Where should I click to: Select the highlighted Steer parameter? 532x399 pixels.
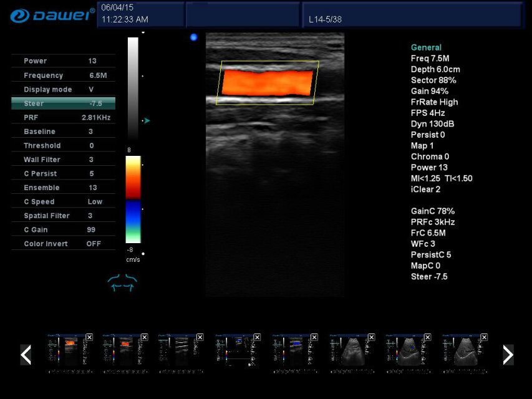point(62,103)
